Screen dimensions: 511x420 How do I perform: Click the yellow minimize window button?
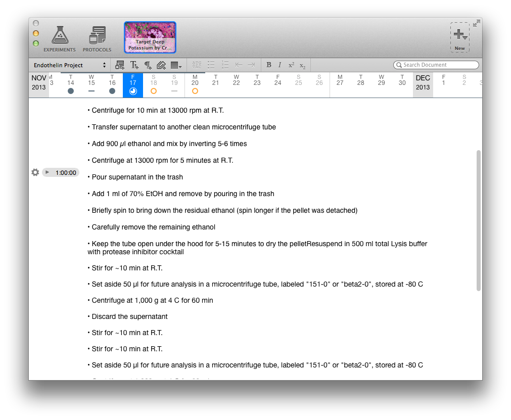click(36, 33)
